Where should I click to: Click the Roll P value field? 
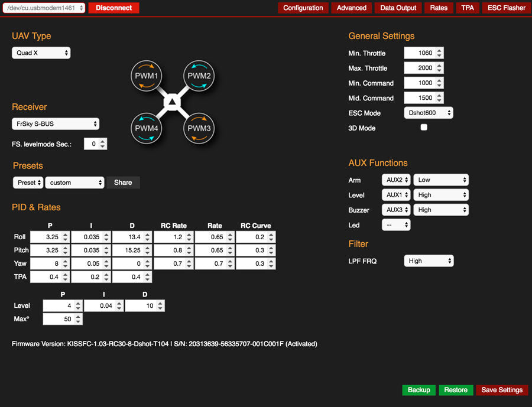pyautogui.click(x=45, y=237)
